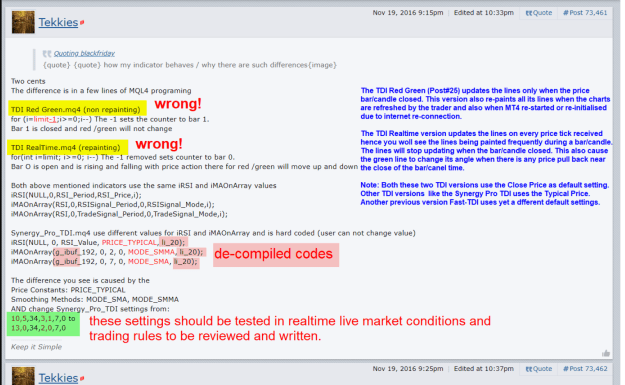Like post 73,461 with thumbs-up icon

606,353
